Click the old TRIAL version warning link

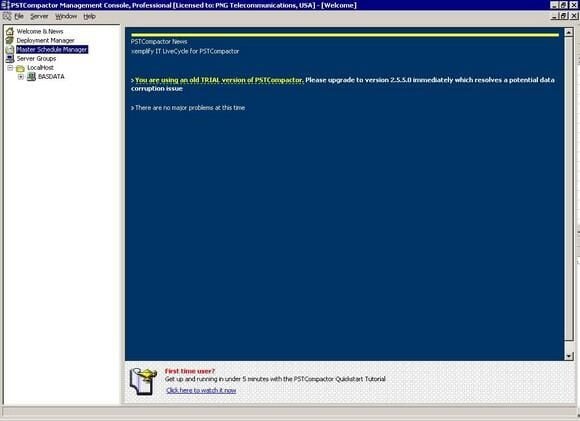pyautogui.click(x=219, y=80)
